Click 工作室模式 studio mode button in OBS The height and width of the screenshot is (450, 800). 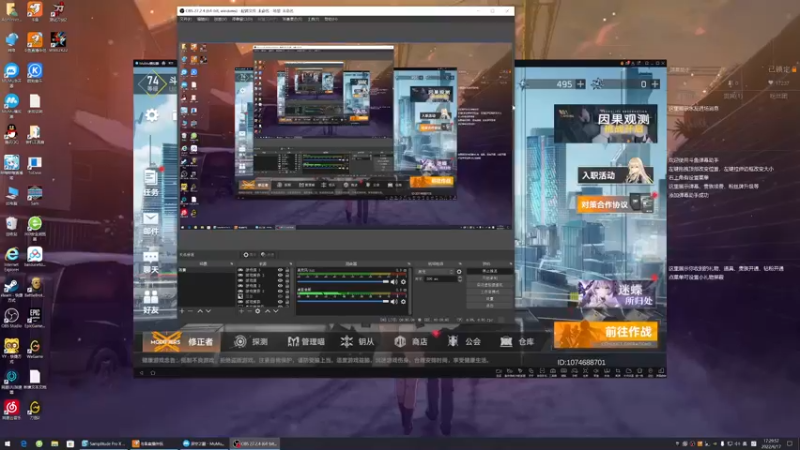pyautogui.click(x=490, y=292)
